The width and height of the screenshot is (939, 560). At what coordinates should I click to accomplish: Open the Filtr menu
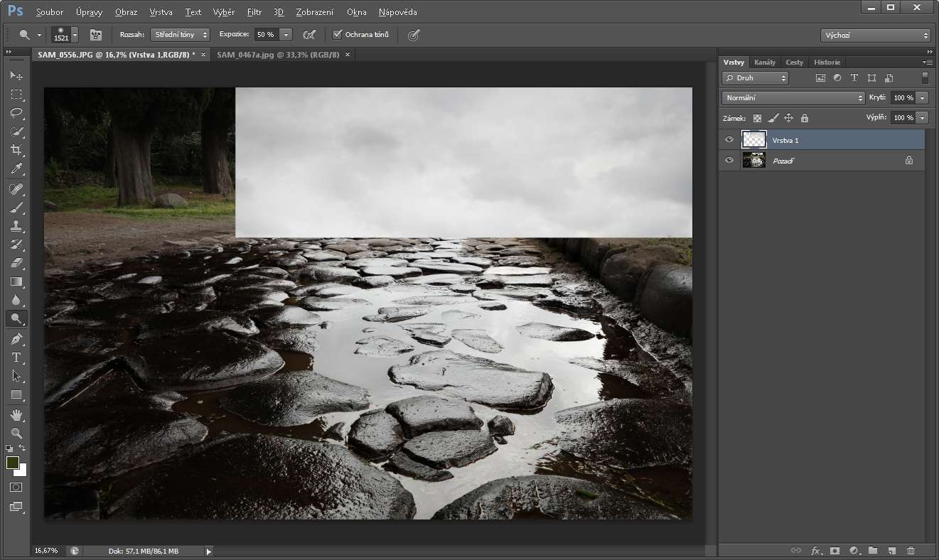click(254, 12)
